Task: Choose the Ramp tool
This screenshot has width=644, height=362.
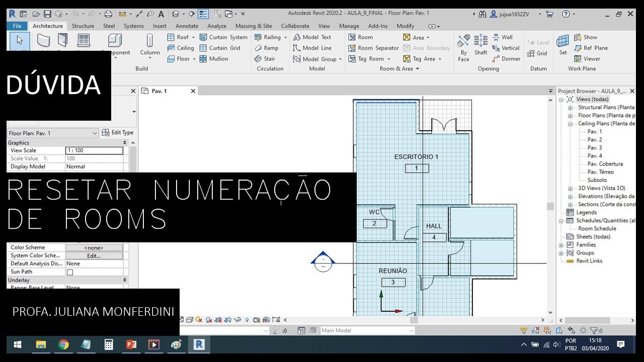Action: click(266, 48)
